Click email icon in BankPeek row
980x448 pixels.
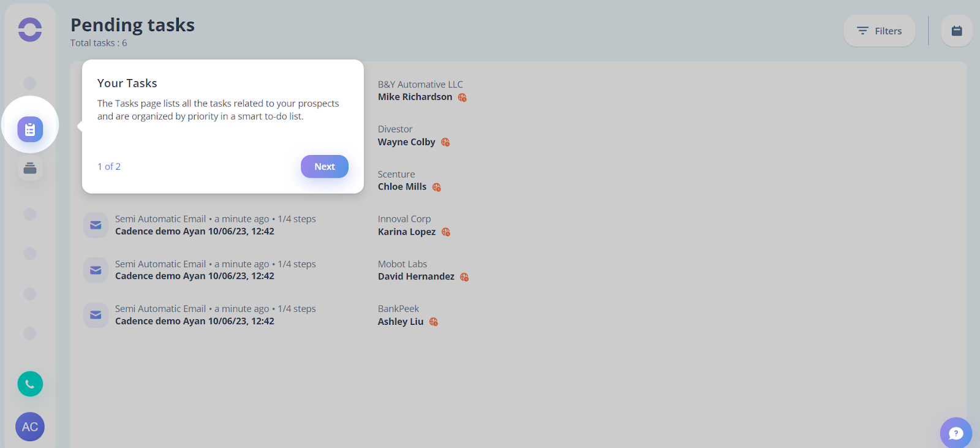click(x=96, y=315)
